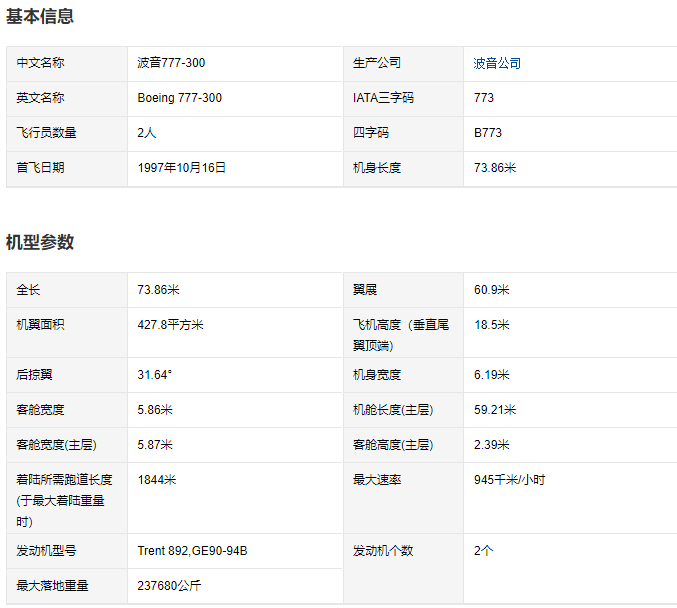The height and width of the screenshot is (608, 677).
Task: Select the 客舱宽度(主层) label
Action: [x=56, y=445]
